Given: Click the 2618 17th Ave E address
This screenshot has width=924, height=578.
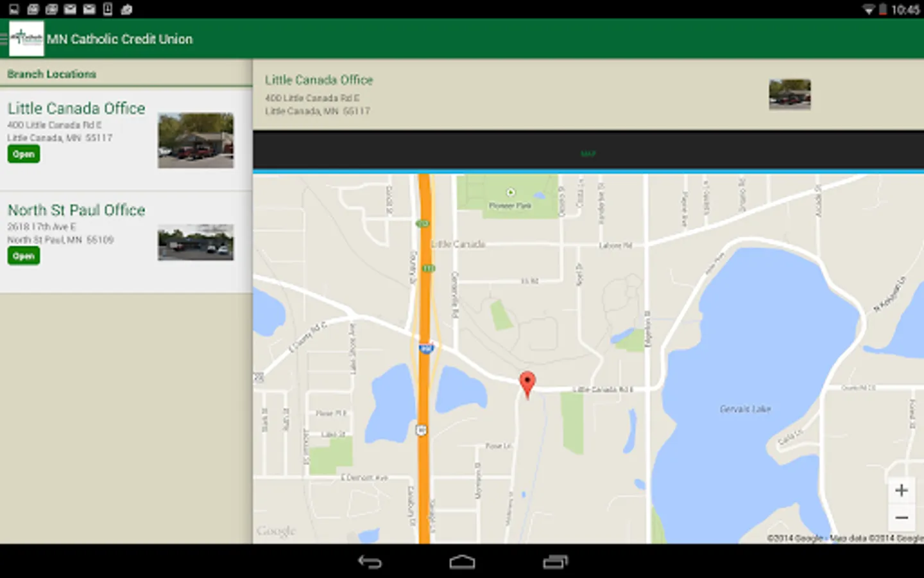Looking at the screenshot, I should coord(42,227).
